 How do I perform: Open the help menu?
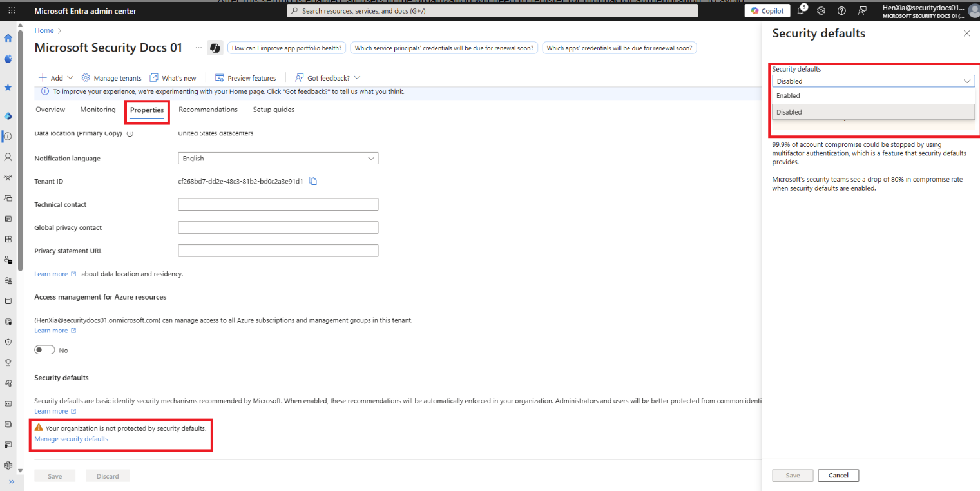point(841,10)
